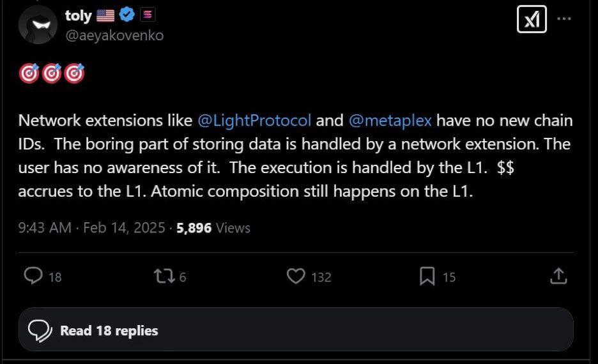Open the share tweet icon
The image size is (598, 364).
558,276
